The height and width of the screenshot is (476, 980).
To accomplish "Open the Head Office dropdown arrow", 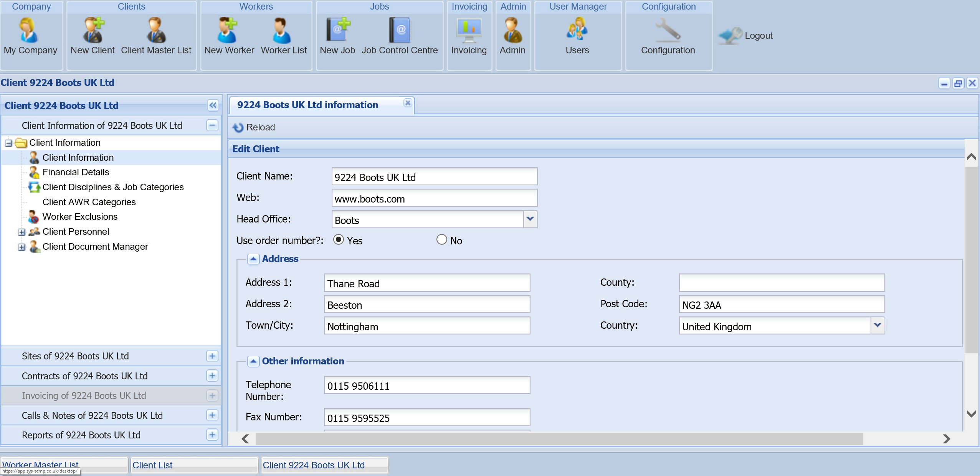I will point(530,219).
